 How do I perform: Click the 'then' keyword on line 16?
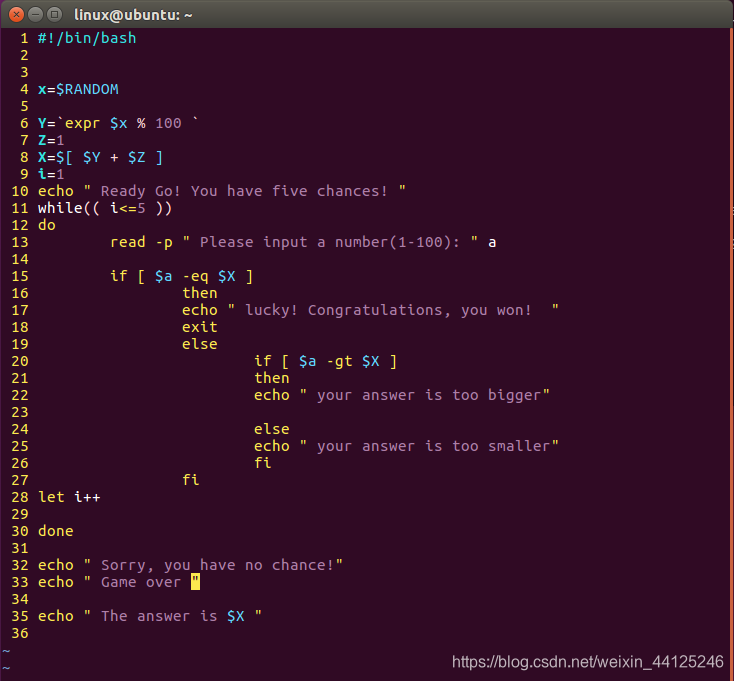click(x=200, y=293)
